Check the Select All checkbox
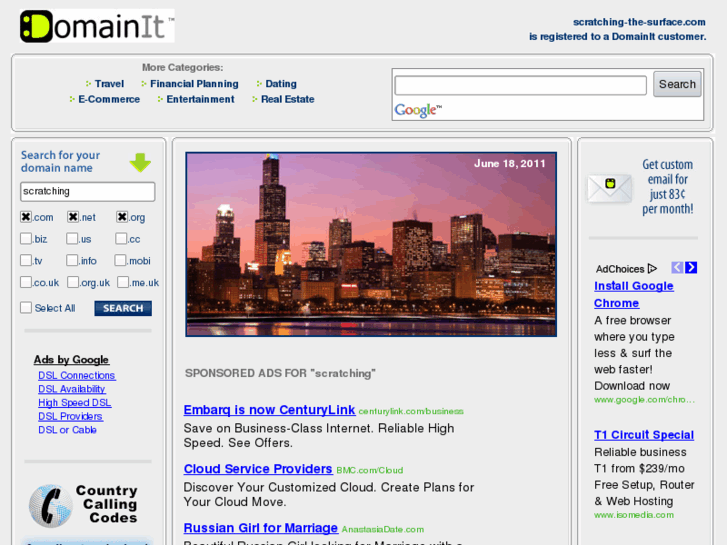The width and height of the screenshot is (727, 545). 26,308
